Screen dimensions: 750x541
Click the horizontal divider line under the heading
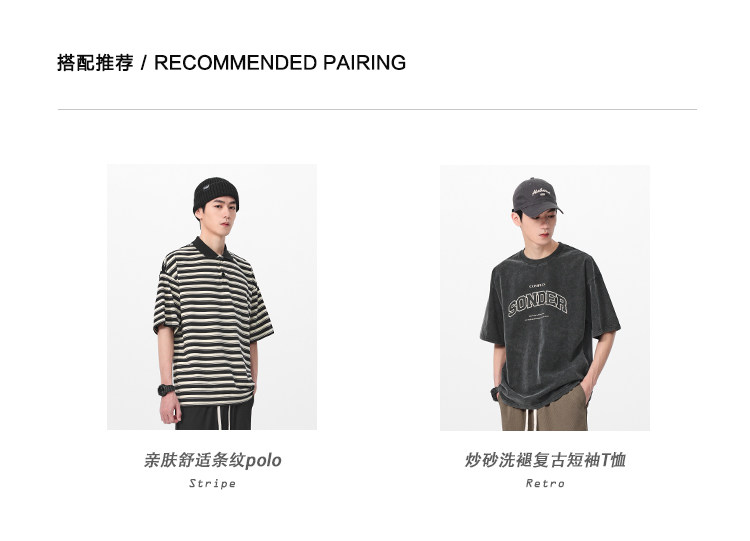(377, 110)
